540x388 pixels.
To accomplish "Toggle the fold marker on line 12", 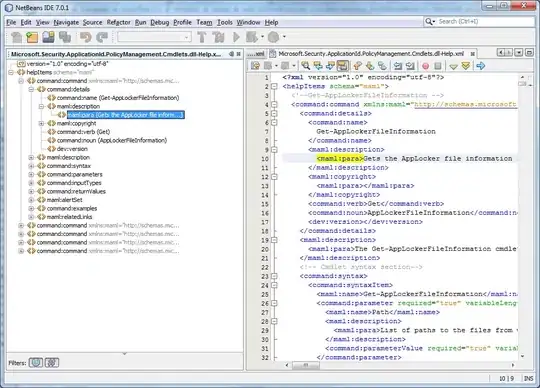I will tap(274, 177).
